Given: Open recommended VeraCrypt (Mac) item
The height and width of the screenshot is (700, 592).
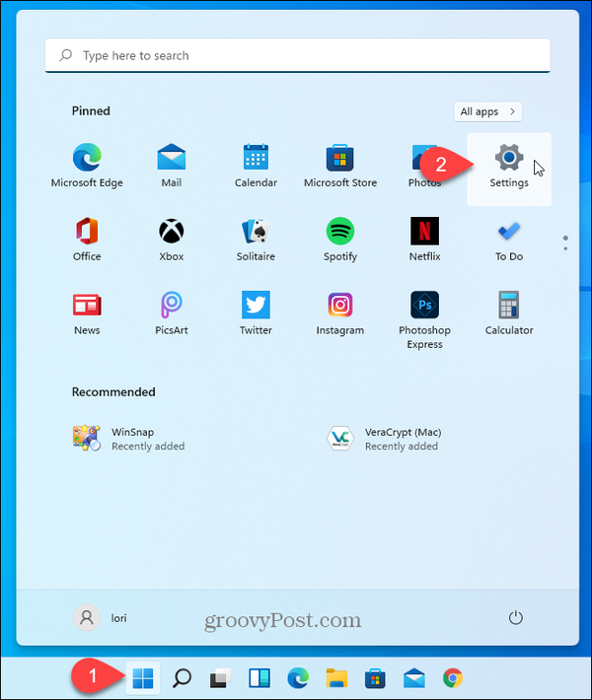Looking at the screenshot, I should click(x=384, y=439).
